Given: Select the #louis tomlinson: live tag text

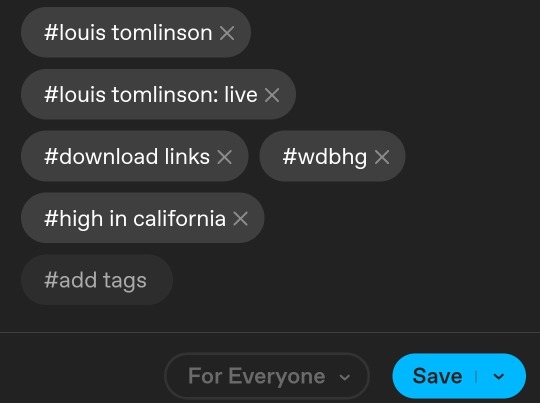Looking at the screenshot, I should pos(151,95).
